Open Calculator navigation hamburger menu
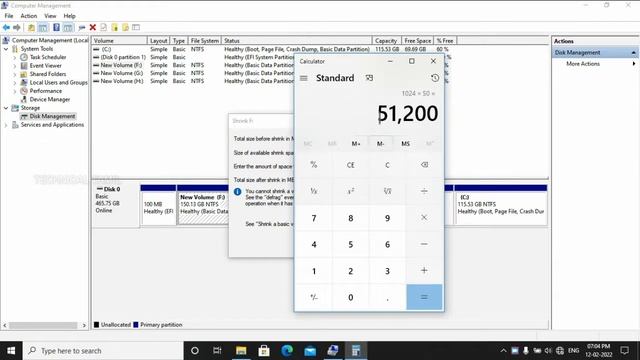640x360 pixels. tap(304, 78)
